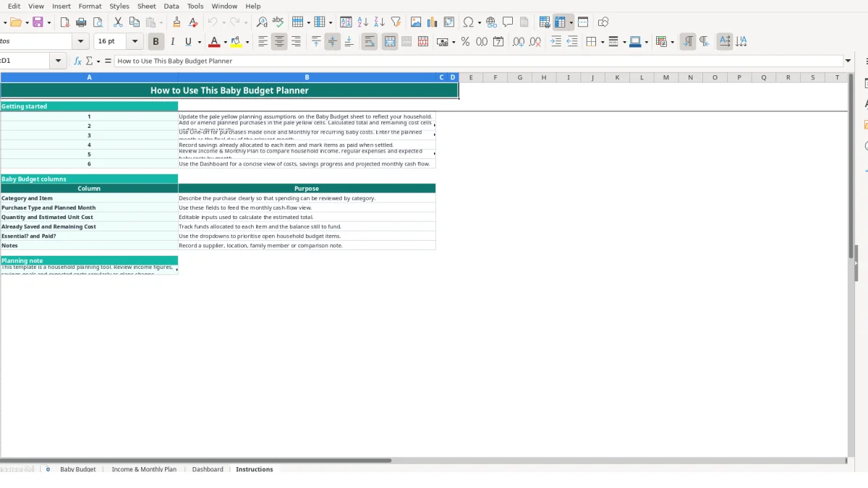Toggle Center Horizontally alignment
868x488 pixels.
point(279,42)
